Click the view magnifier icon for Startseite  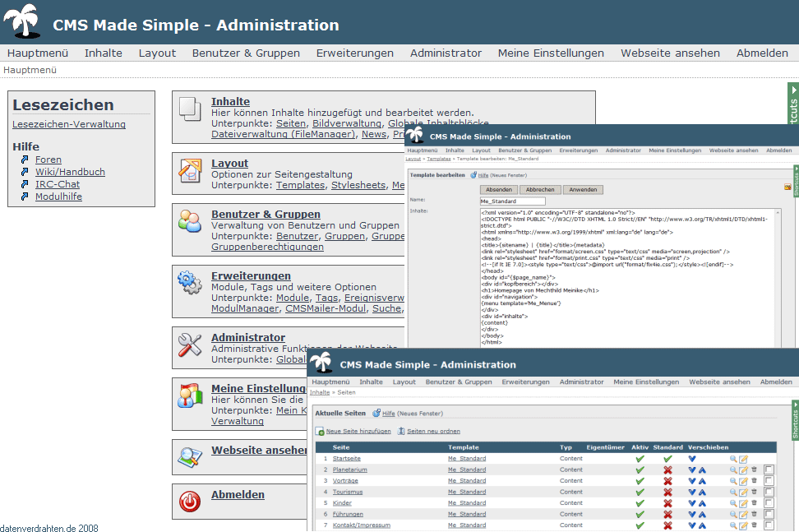tap(733, 459)
